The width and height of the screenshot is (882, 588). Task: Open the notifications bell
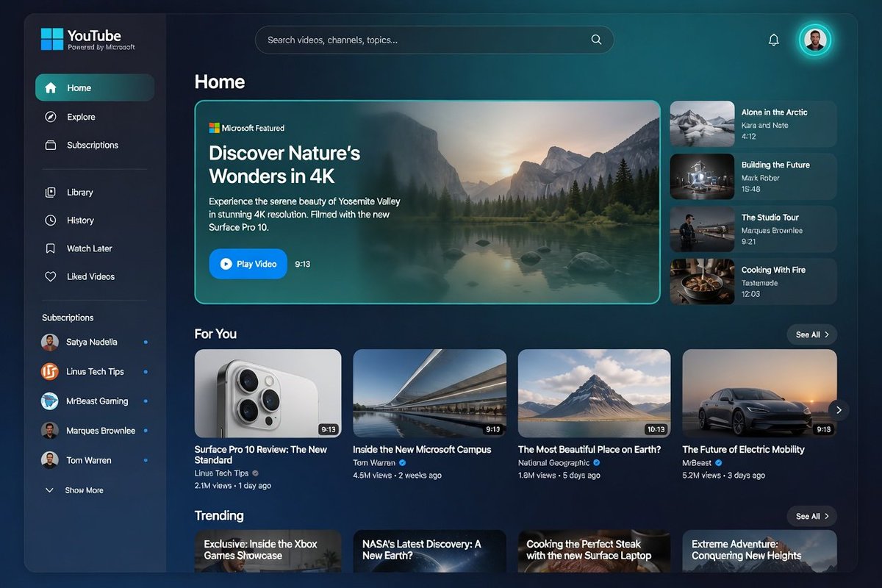click(x=773, y=40)
